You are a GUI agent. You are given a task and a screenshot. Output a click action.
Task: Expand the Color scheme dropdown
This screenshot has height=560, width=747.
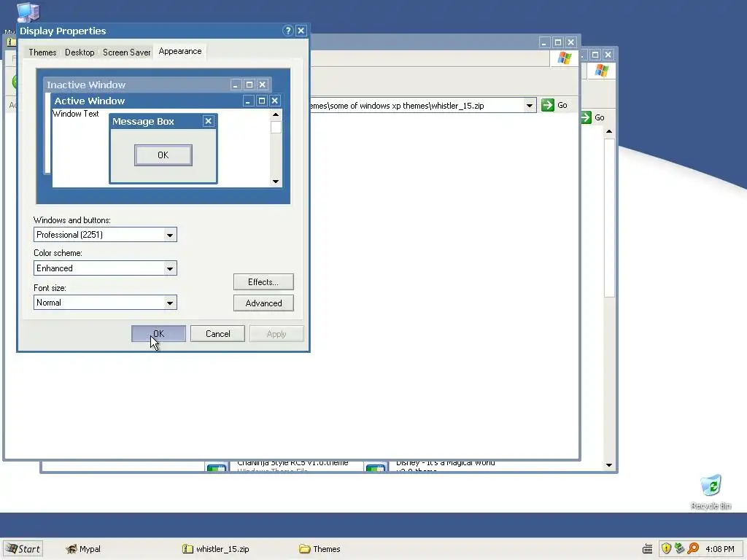pyautogui.click(x=169, y=268)
